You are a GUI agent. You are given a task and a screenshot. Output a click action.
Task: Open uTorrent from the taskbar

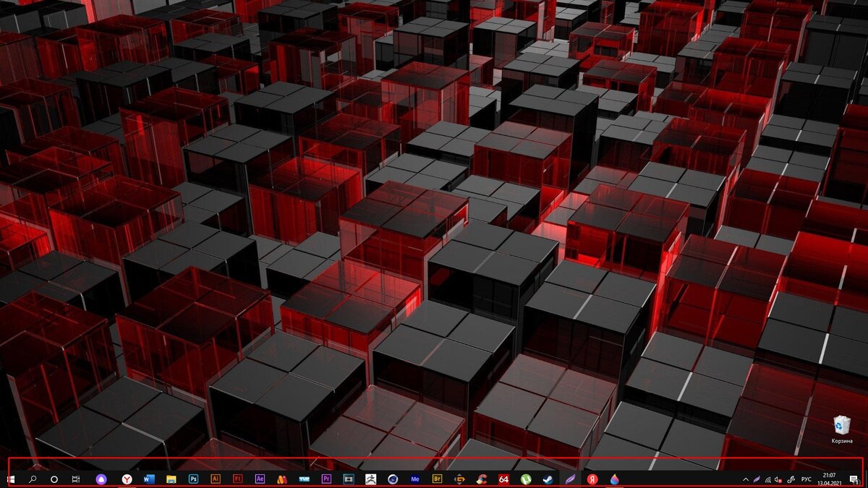[526, 479]
